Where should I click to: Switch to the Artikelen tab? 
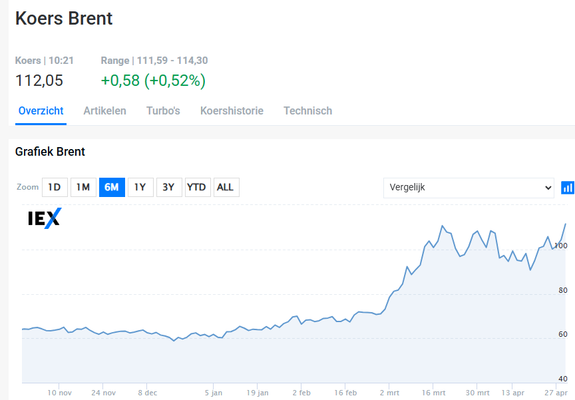coord(105,111)
